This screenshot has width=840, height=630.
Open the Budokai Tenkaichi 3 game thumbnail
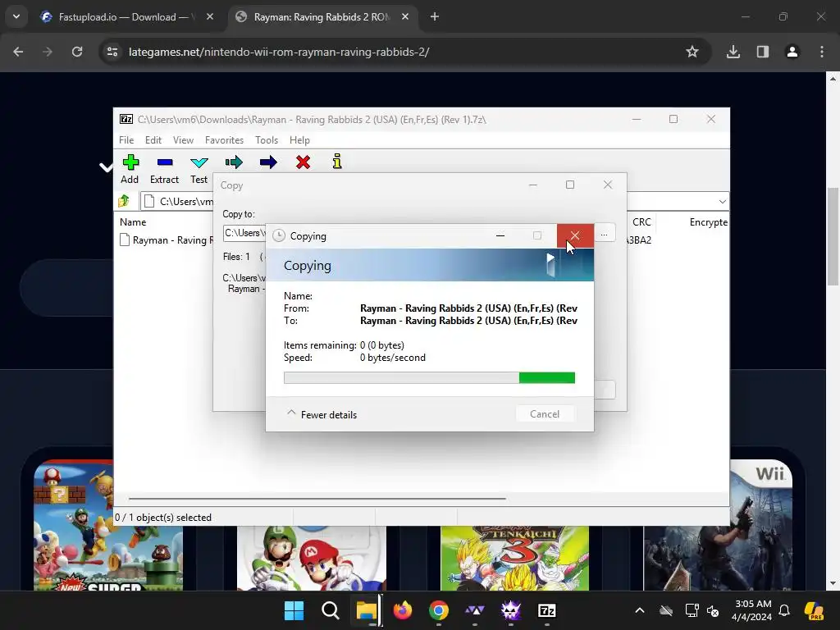tap(515, 558)
